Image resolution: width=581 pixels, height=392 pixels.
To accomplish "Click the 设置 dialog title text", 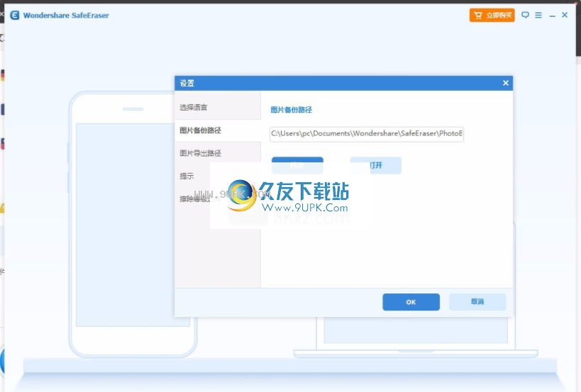I will [187, 83].
